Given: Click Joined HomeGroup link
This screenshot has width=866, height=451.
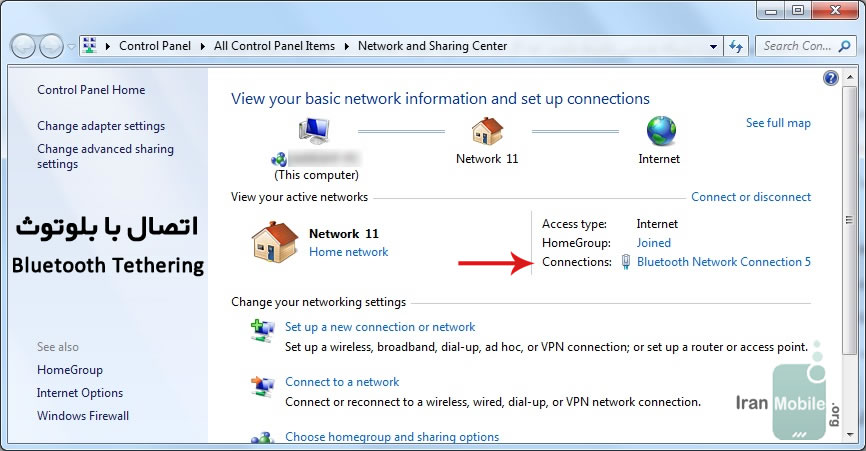Looking at the screenshot, I should click(653, 243).
